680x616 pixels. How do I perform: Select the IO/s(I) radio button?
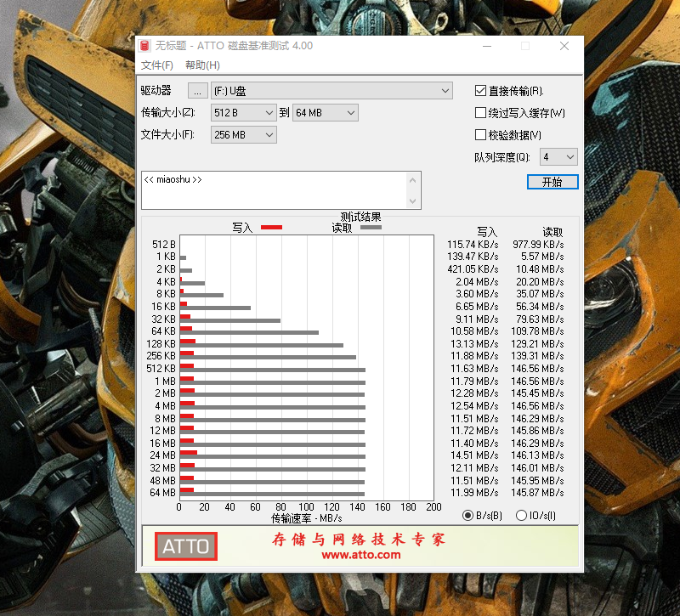(521, 515)
